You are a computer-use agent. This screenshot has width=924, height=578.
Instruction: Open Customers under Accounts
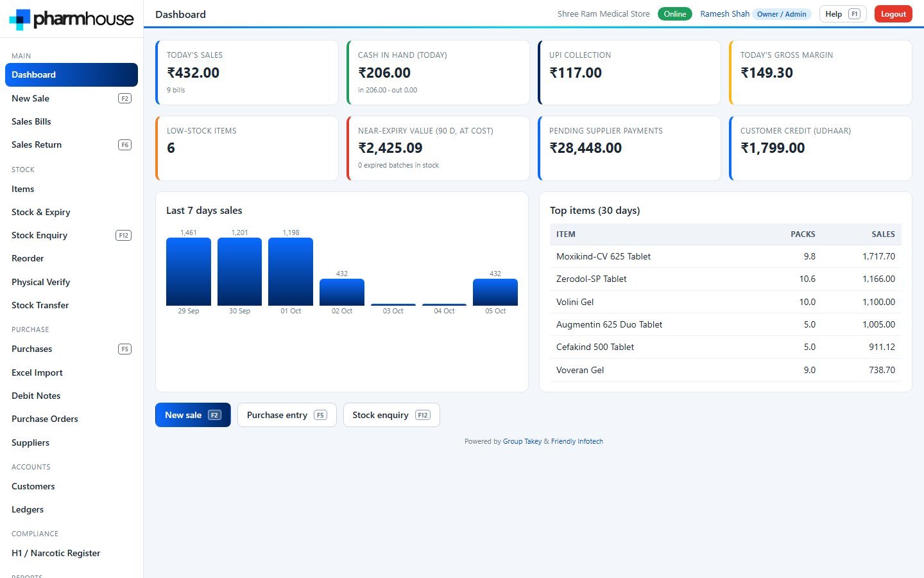[x=71, y=486]
